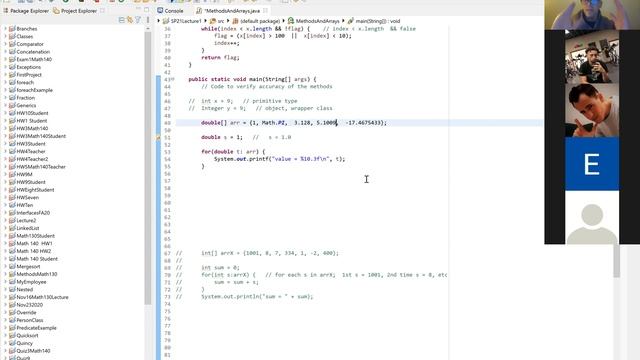Expand the LinkedList project node

pos(5,228)
